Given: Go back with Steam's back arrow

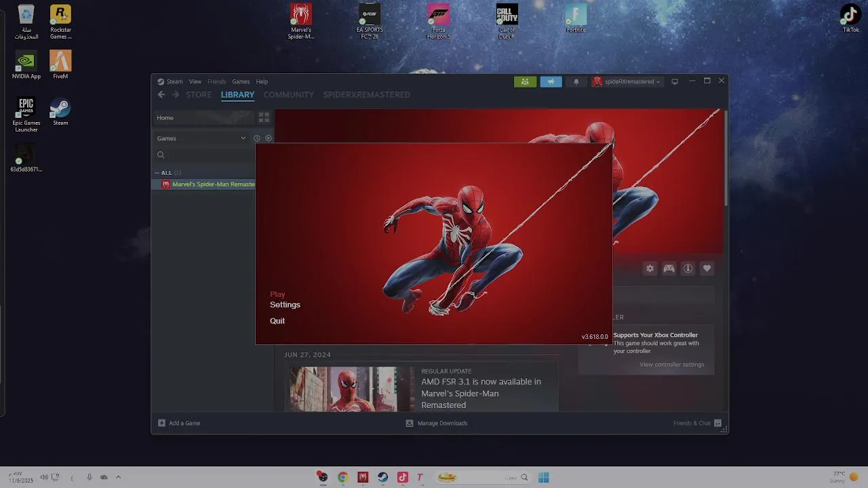Looking at the screenshot, I should pos(161,95).
